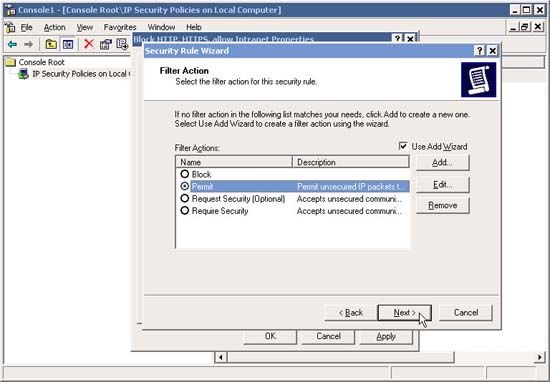This screenshot has height=382, width=550.
Task: Click the Console1 title bar system icon
Action: pos(11,10)
